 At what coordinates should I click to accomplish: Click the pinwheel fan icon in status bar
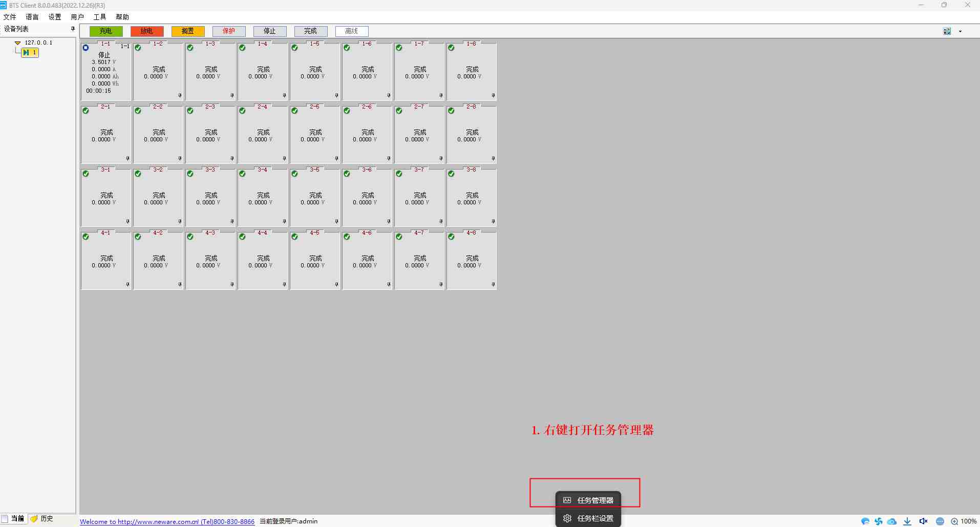coord(879,521)
